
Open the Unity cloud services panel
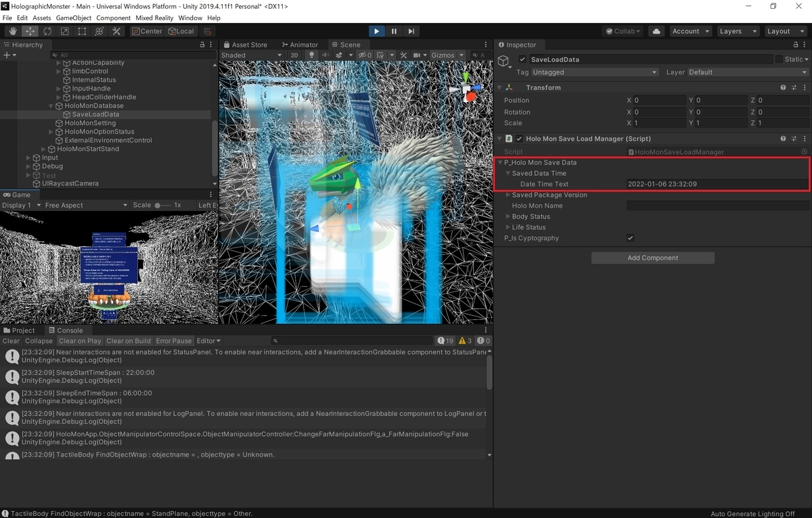pos(656,31)
